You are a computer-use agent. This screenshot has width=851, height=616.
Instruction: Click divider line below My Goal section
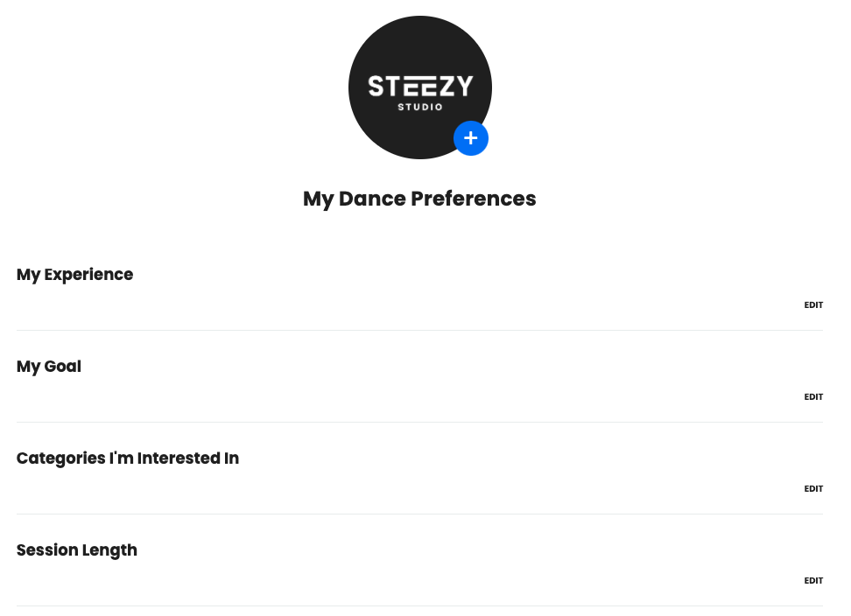point(419,422)
